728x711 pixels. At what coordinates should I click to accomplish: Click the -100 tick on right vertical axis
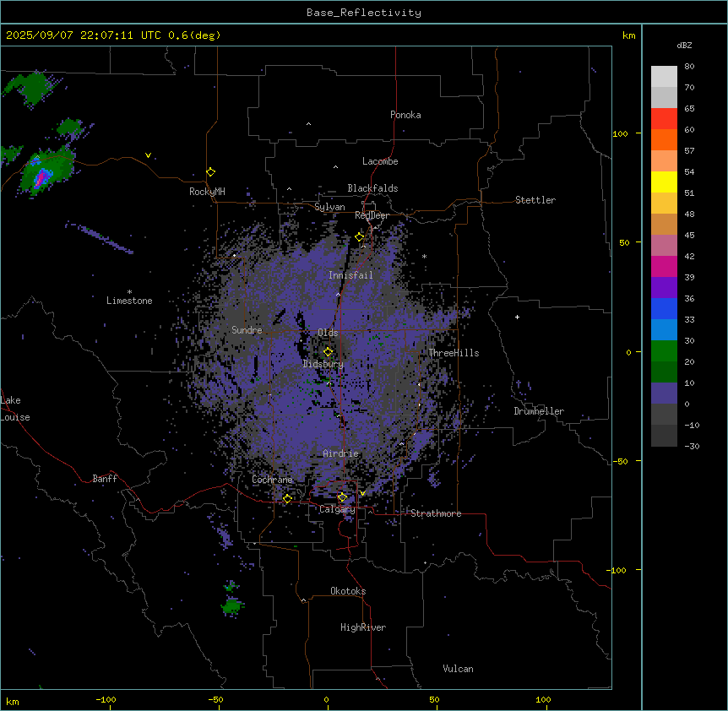pyautogui.click(x=617, y=570)
